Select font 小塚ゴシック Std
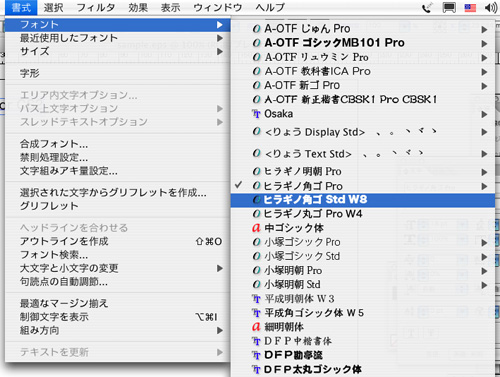Screen dimensions: 500x377 363,256
